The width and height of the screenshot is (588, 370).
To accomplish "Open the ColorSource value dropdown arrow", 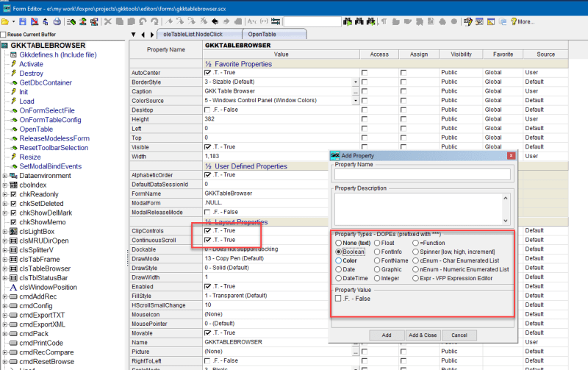I will pos(355,101).
